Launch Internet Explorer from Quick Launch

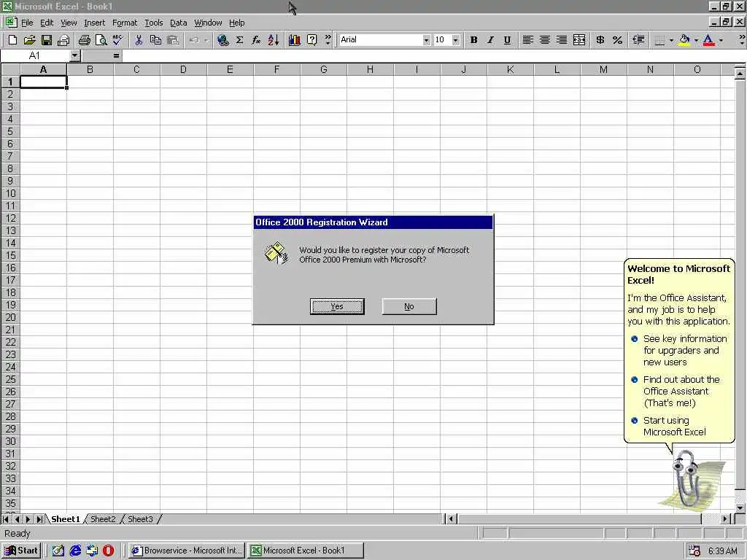coord(75,551)
